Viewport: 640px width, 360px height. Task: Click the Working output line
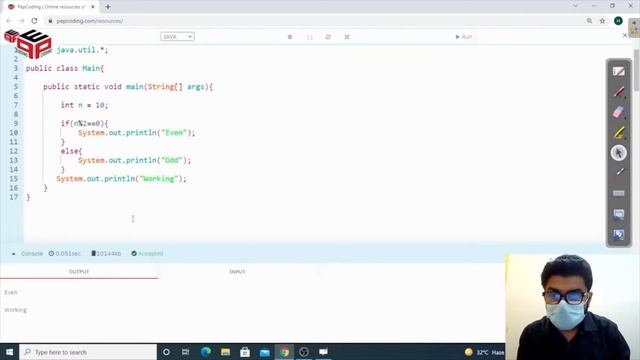16,310
